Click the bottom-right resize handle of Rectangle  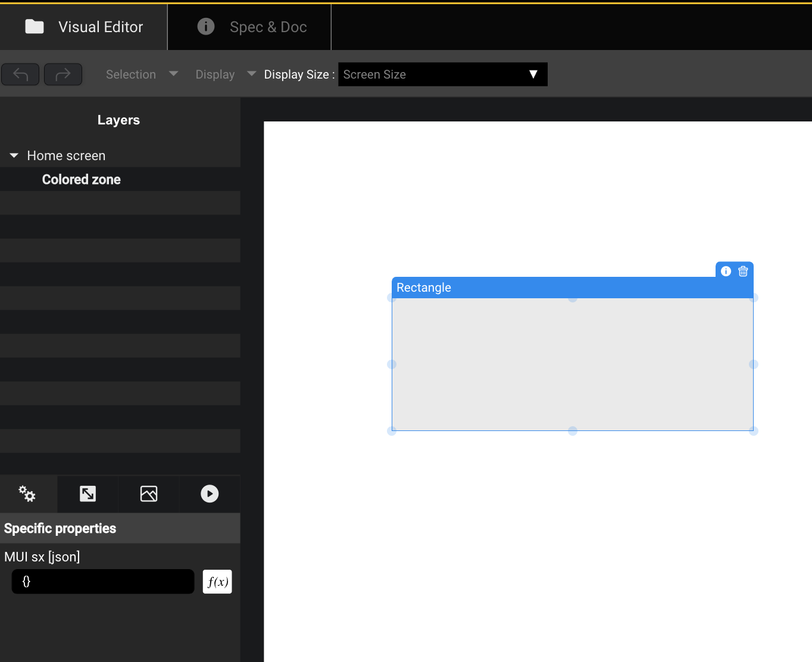(x=753, y=430)
